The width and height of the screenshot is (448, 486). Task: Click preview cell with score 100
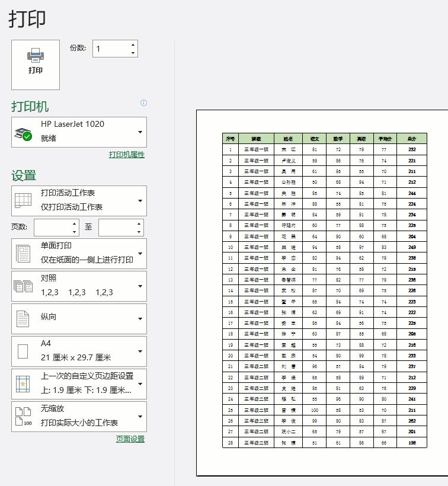click(x=315, y=410)
